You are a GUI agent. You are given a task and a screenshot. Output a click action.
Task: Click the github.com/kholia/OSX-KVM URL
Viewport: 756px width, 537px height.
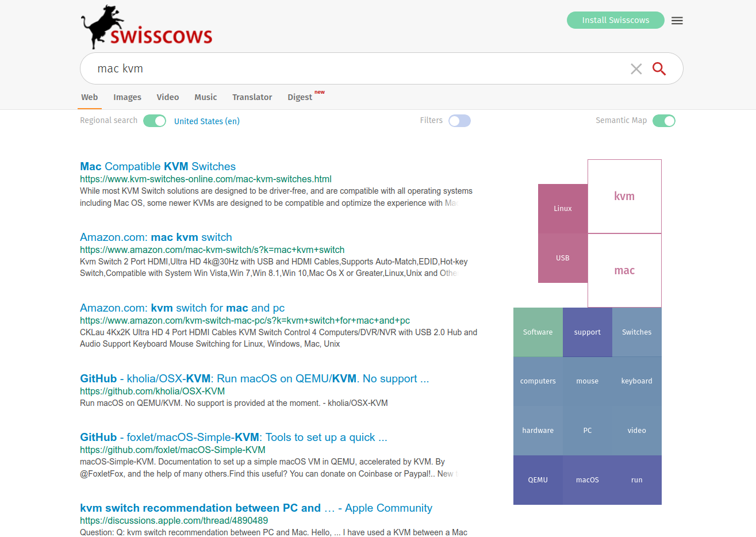click(x=152, y=392)
